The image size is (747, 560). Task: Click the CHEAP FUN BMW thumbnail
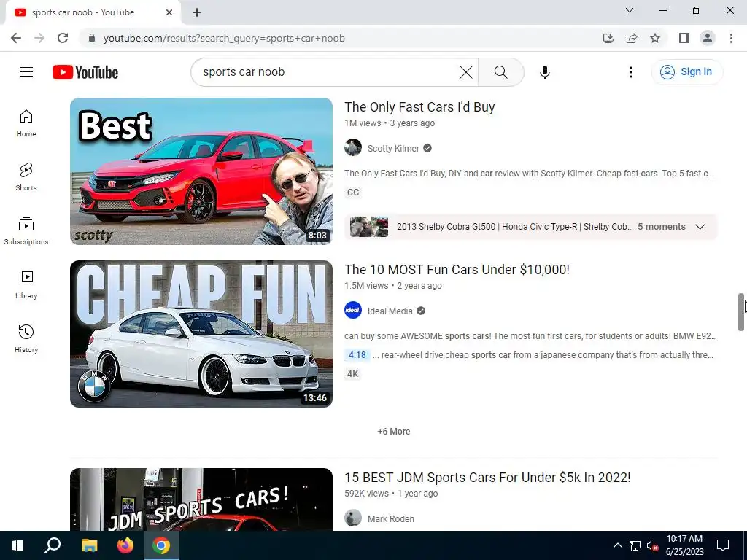point(201,334)
